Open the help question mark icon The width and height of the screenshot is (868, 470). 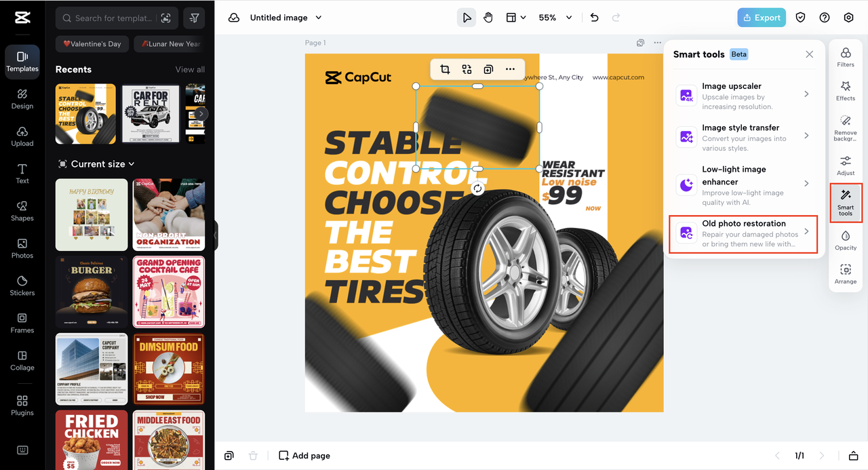coord(825,18)
